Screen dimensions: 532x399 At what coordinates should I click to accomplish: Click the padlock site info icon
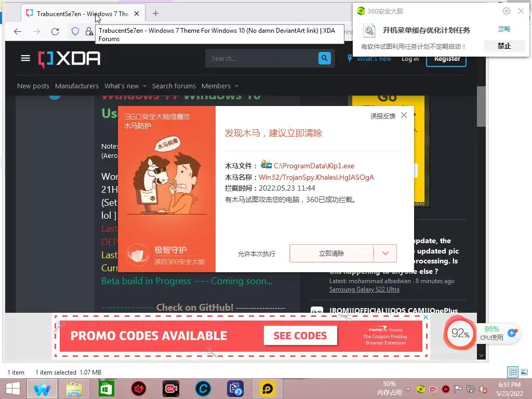coord(89,32)
